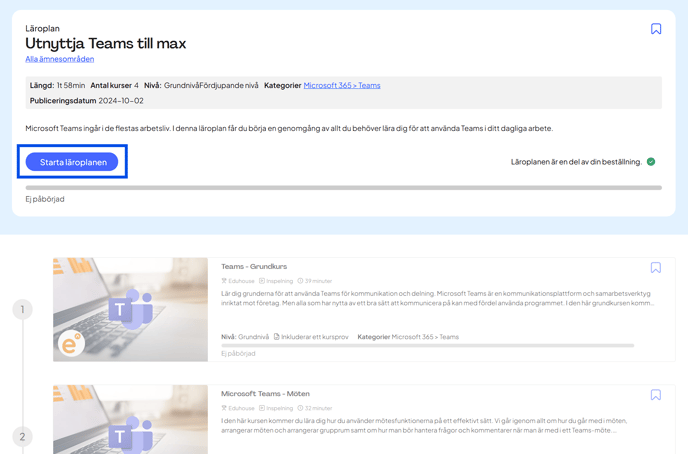Click the Teams - Grundkurs progress bar
This screenshot has width=688, height=454.
point(427,346)
